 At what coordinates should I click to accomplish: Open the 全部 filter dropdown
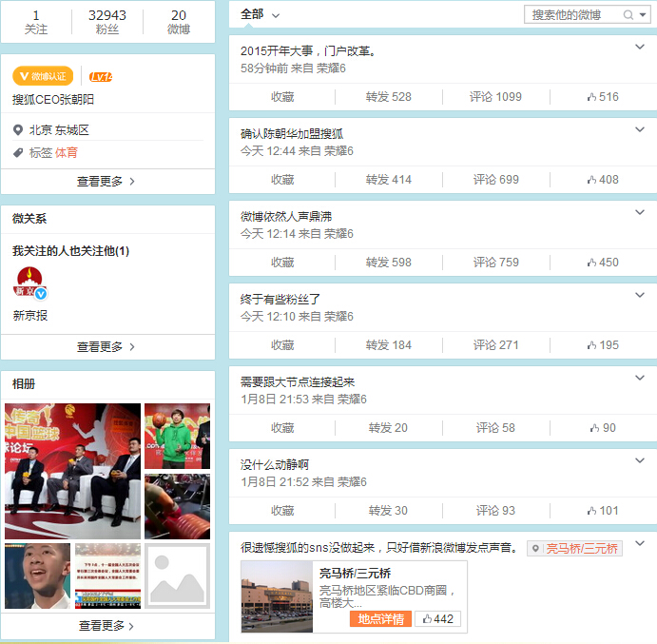click(x=260, y=15)
